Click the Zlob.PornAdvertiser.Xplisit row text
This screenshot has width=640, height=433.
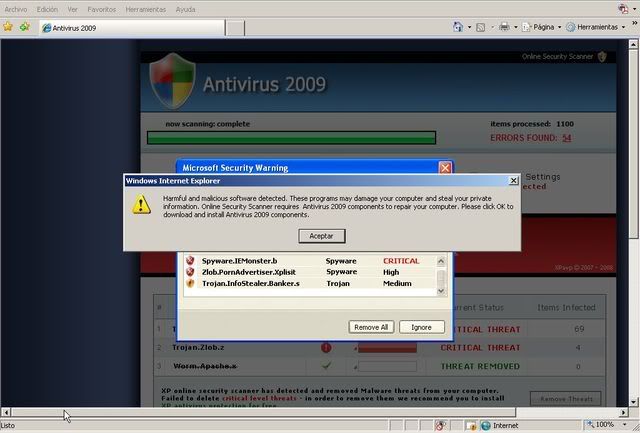(x=249, y=272)
